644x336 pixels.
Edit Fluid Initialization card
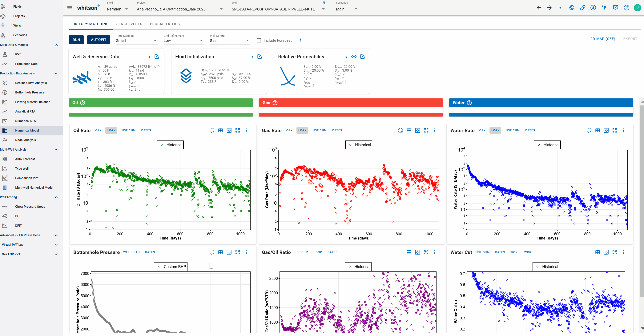pyautogui.click(x=260, y=57)
